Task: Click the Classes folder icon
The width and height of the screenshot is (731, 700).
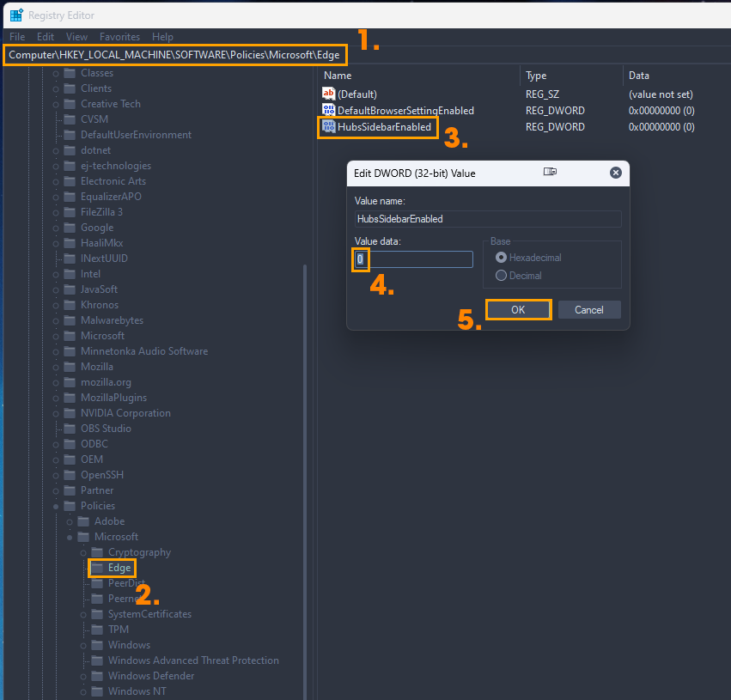Action: 70,73
